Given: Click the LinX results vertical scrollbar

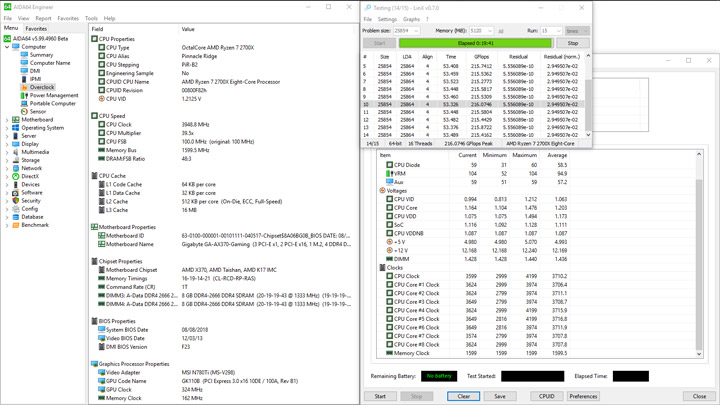Looking at the screenshot, I should (588, 96).
